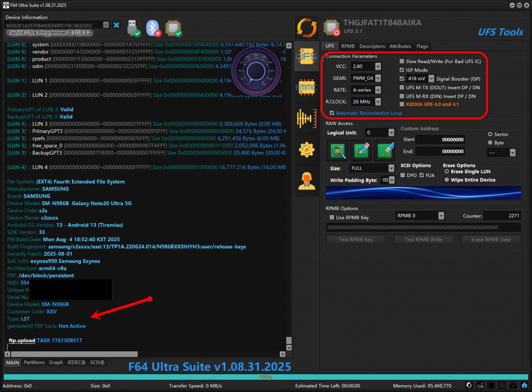Click the blue X icon beside device serial
The width and height of the screenshot is (532, 392).
tap(116, 25)
